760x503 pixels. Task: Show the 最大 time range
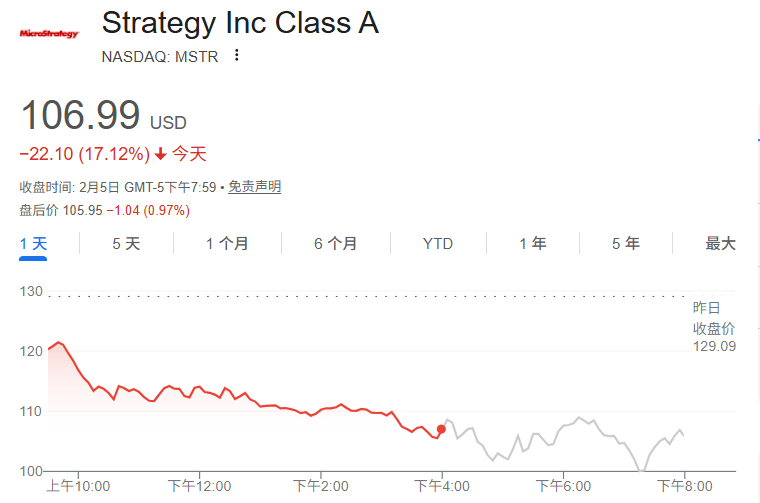720,243
